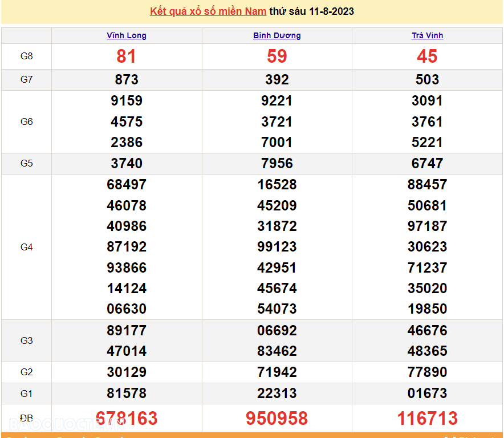Select the red G8 number 45

tap(427, 56)
